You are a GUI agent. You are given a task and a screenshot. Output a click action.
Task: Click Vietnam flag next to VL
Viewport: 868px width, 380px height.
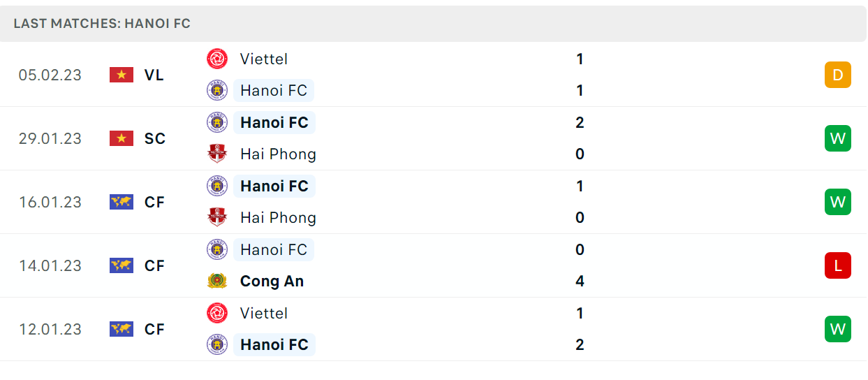coord(122,75)
